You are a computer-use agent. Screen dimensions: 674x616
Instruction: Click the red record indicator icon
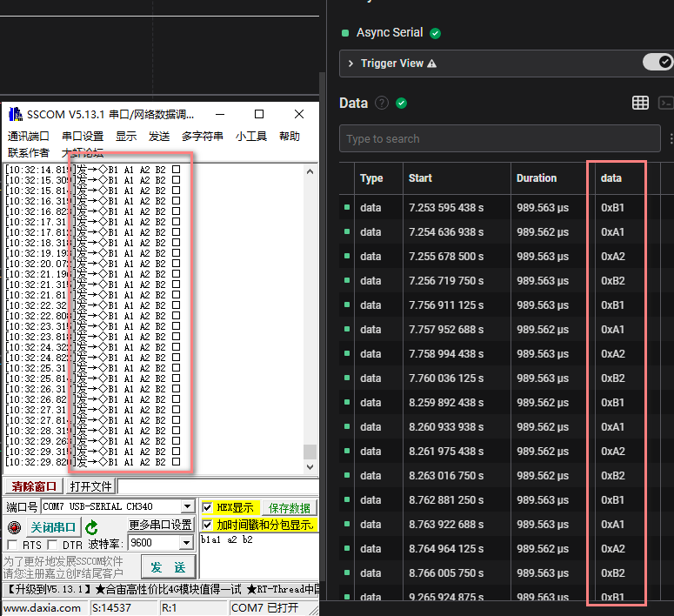[14, 527]
